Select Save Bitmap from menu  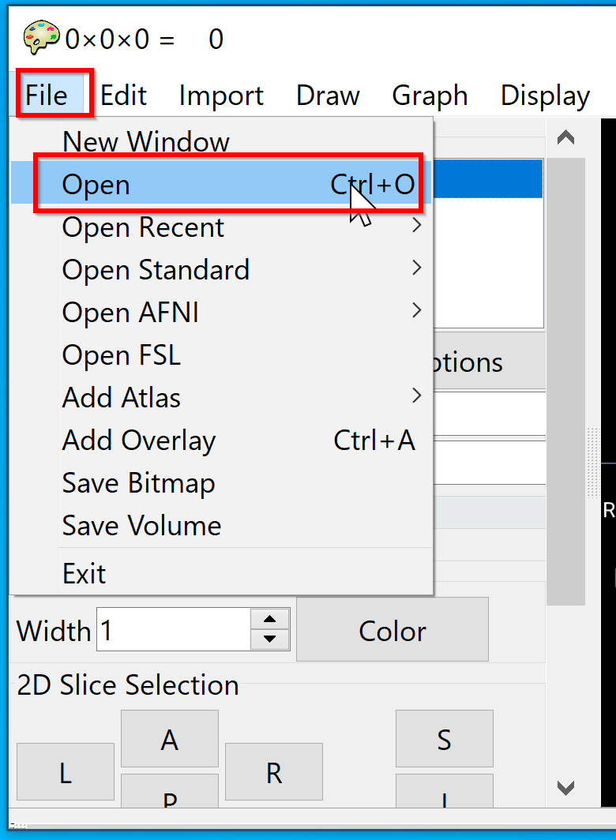tap(221, 482)
